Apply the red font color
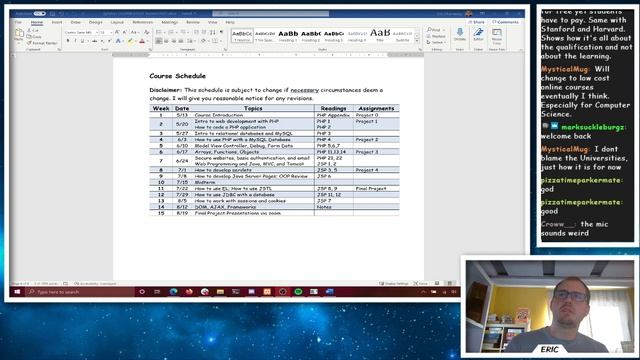 point(142,41)
